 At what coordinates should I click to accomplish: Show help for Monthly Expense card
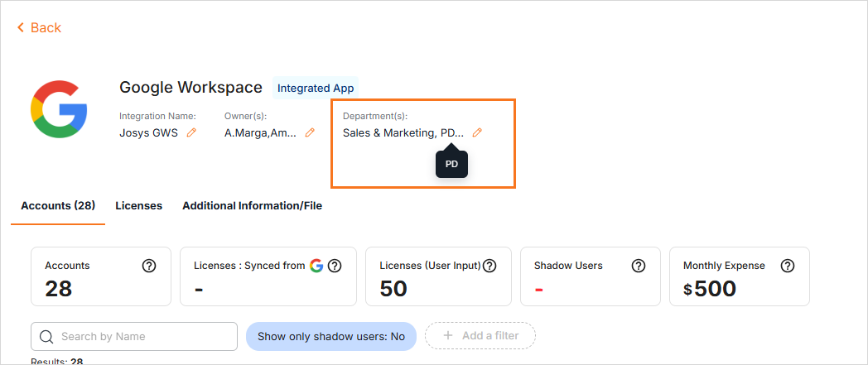787,266
